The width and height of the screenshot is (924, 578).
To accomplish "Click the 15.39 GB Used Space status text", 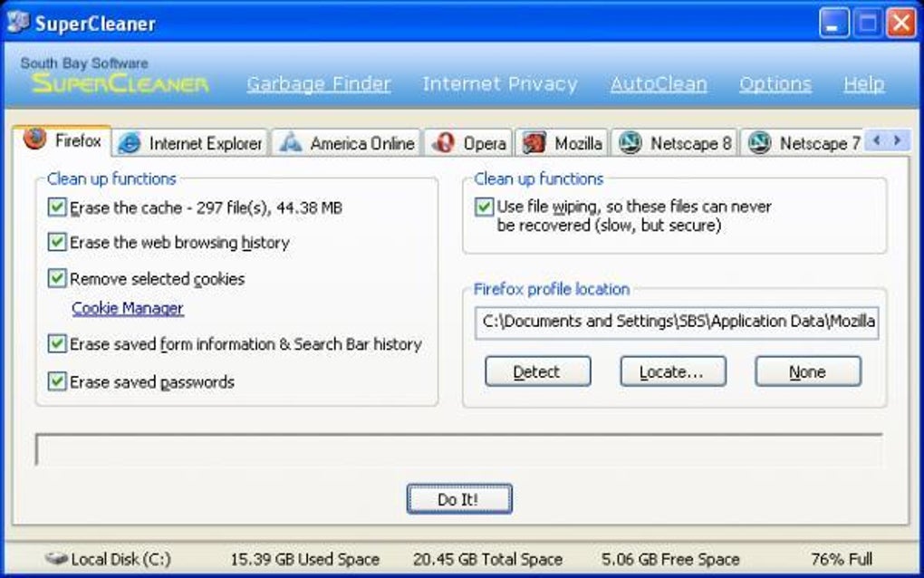I will (x=304, y=559).
